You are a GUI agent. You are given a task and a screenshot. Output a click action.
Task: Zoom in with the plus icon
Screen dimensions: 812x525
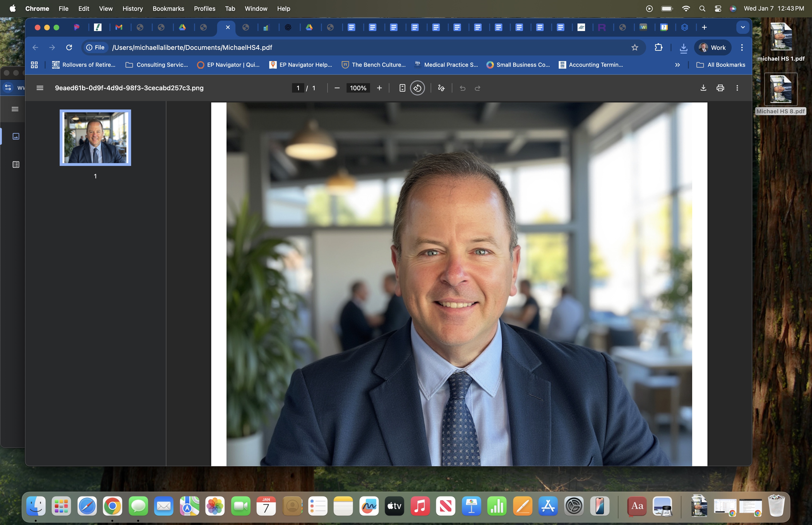tap(379, 88)
